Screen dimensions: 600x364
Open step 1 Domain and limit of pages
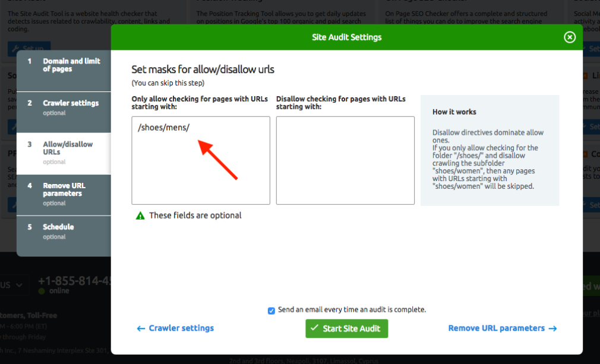pyautogui.click(x=64, y=71)
